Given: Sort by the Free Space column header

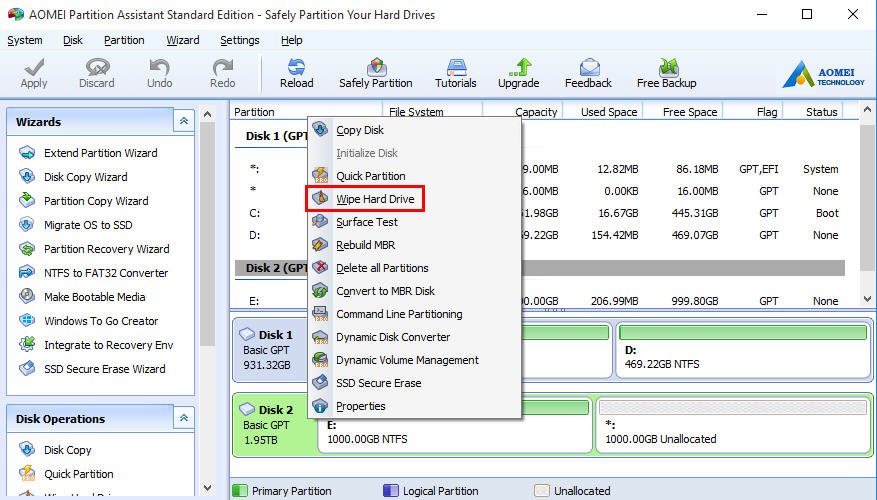Looking at the screenshot, I should [683, 112].
